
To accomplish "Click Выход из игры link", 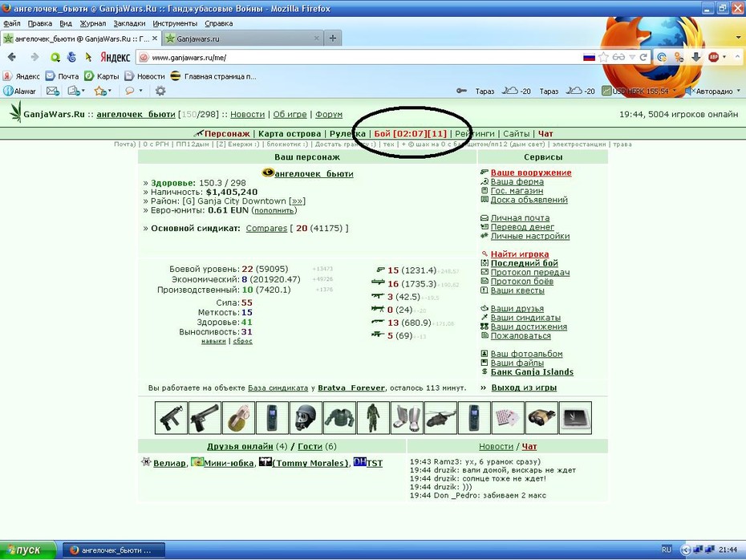I will pyautogui.click(x=524, y=388).
